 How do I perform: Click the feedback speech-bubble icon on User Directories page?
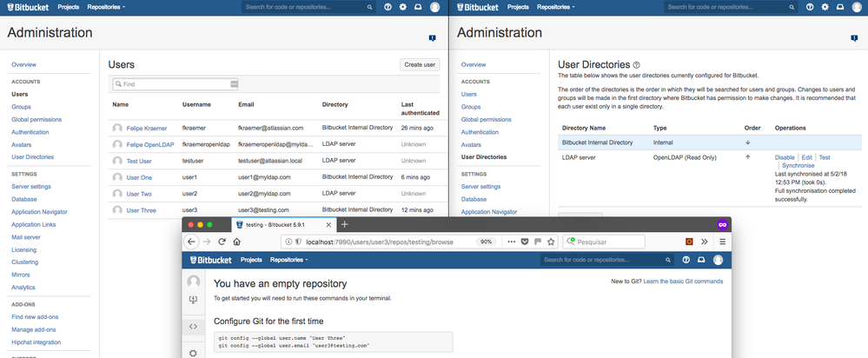[x=854, y=38]
